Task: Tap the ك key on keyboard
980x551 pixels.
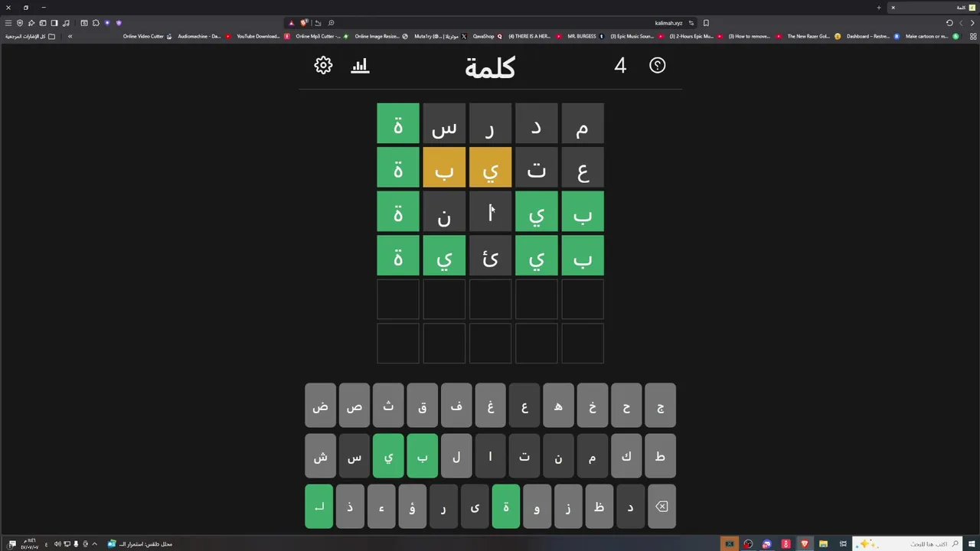Action: pyautogui.click(x=626, y=456)
